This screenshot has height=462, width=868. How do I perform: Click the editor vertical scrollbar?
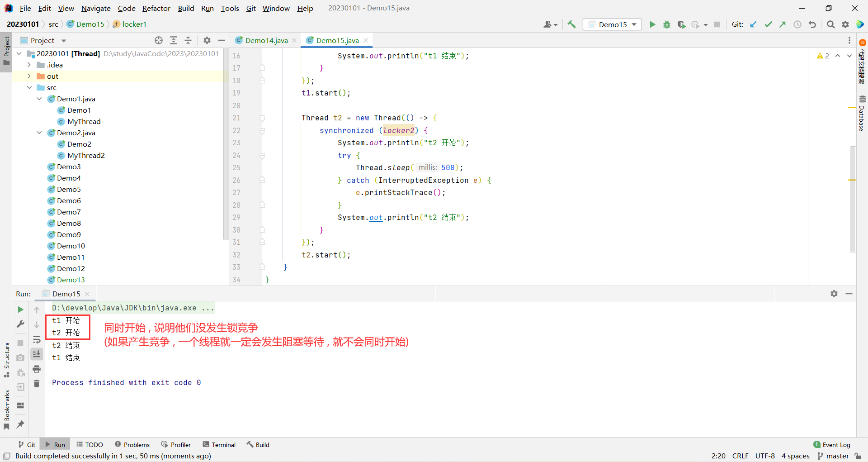point(853,199)
